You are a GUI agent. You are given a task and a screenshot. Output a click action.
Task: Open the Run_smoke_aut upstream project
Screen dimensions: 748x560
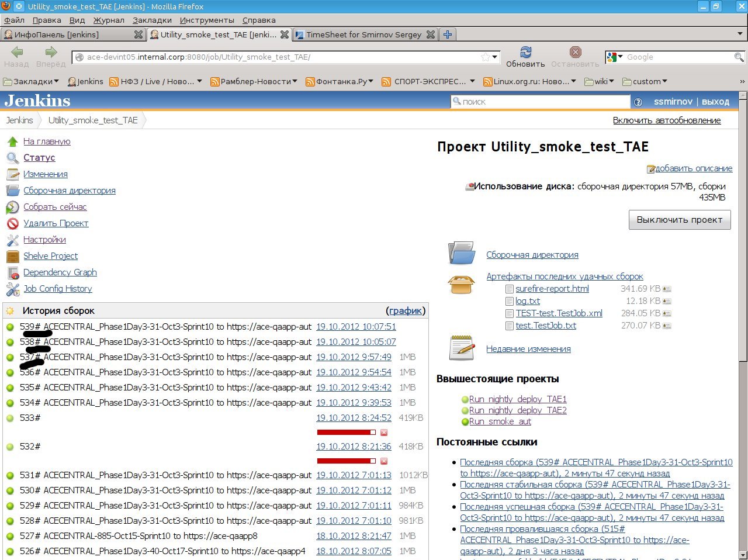tap(500, 421)
